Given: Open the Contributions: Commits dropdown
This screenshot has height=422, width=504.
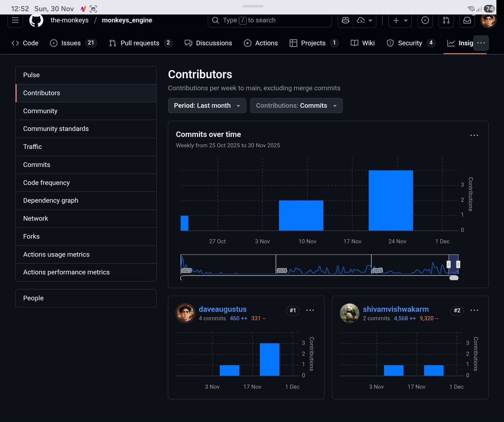Looking at the screenshot, I should (296, 105).
